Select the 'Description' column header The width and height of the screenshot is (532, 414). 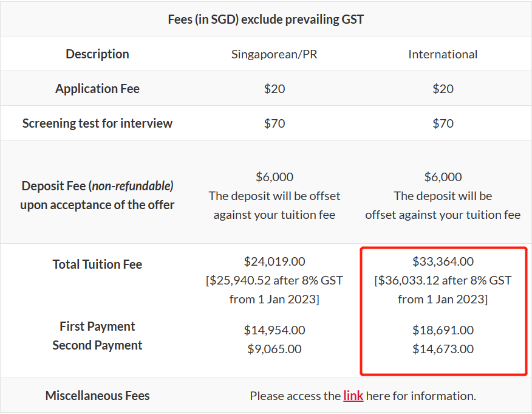click(x=97, y=54)
